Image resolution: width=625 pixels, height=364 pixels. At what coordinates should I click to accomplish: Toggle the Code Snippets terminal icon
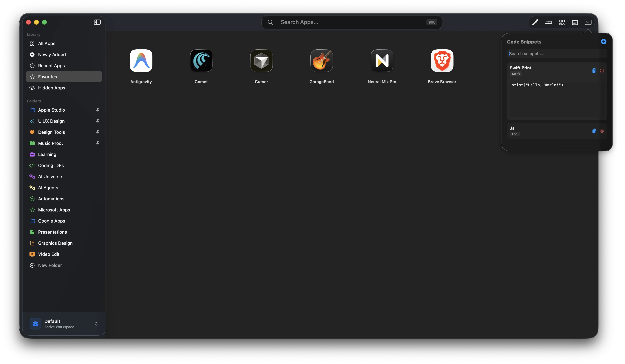coord(588,22)
